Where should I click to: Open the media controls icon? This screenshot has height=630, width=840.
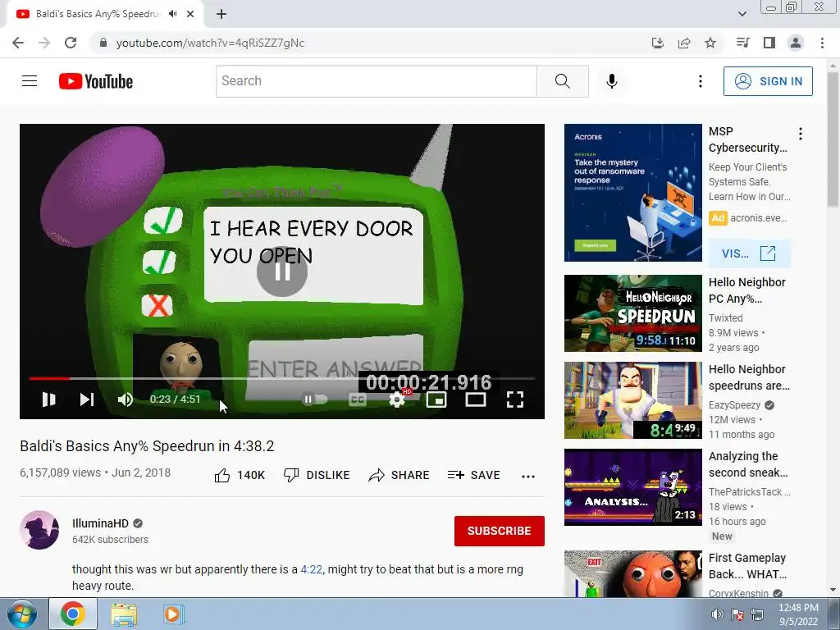(x=742, y=43)
